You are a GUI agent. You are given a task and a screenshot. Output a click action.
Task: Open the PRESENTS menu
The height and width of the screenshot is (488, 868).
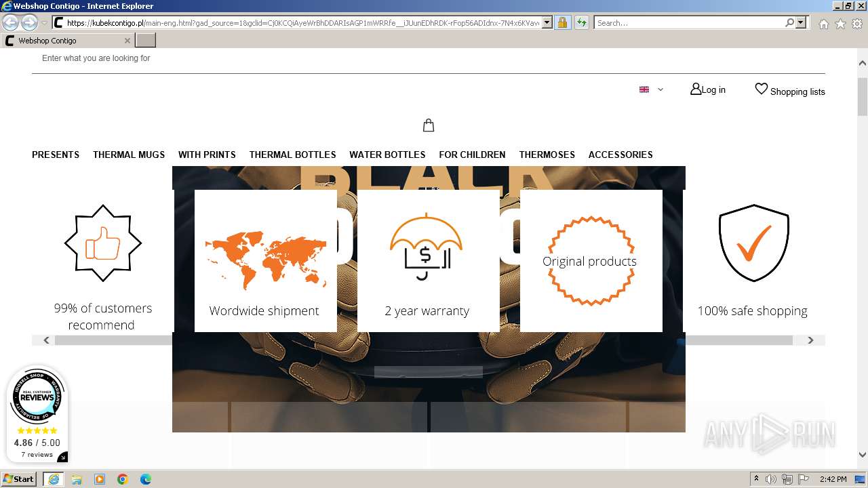pyautogui.click(x=56, y=155)
